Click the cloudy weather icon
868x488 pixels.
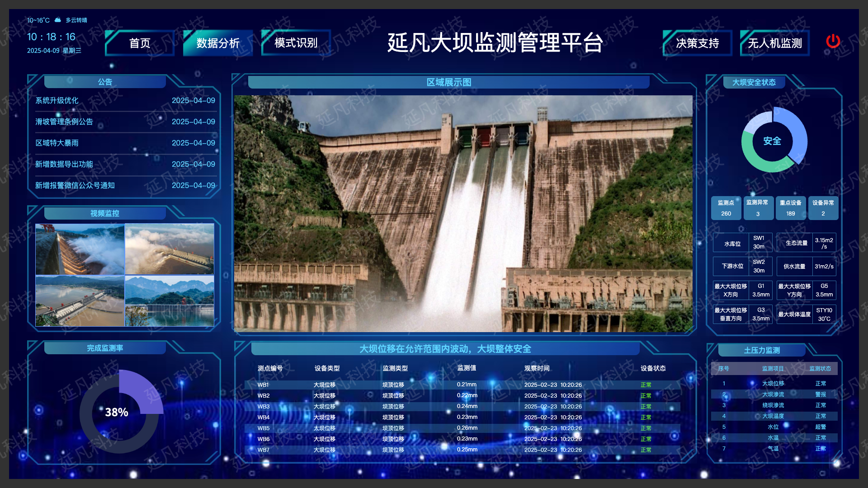(x=58, y=20)
